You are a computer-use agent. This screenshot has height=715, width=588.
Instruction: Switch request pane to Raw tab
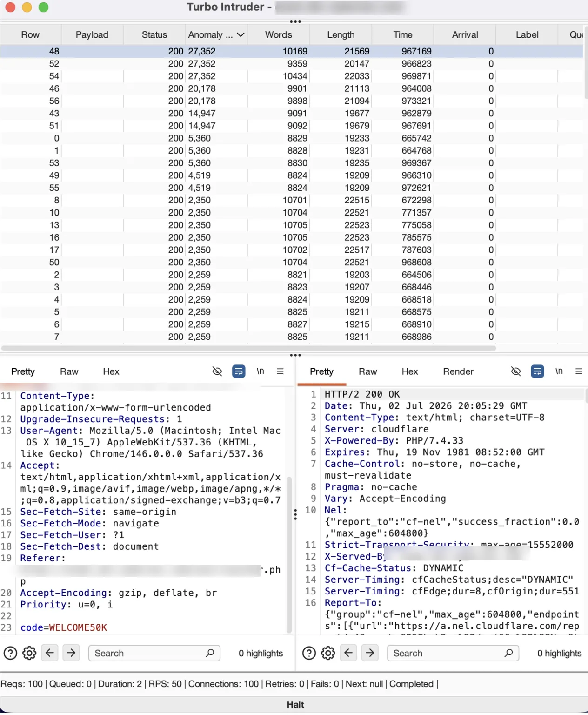[69, 371]
